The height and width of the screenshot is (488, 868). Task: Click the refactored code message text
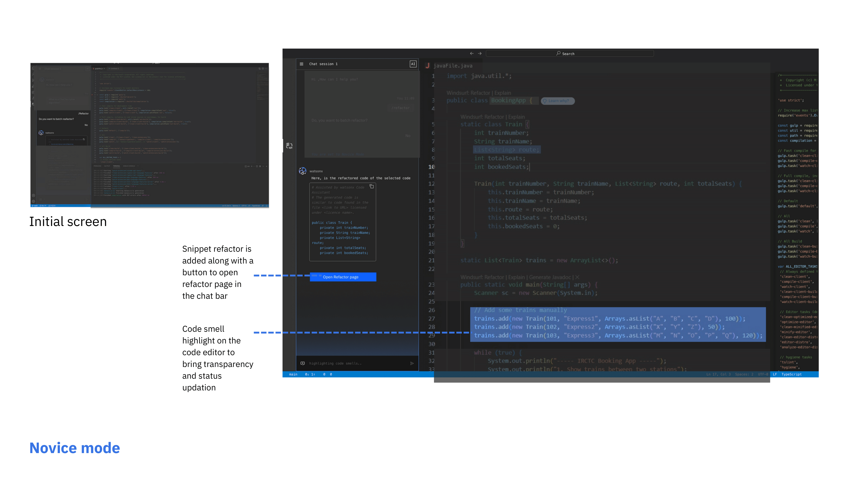click(360, 178)
